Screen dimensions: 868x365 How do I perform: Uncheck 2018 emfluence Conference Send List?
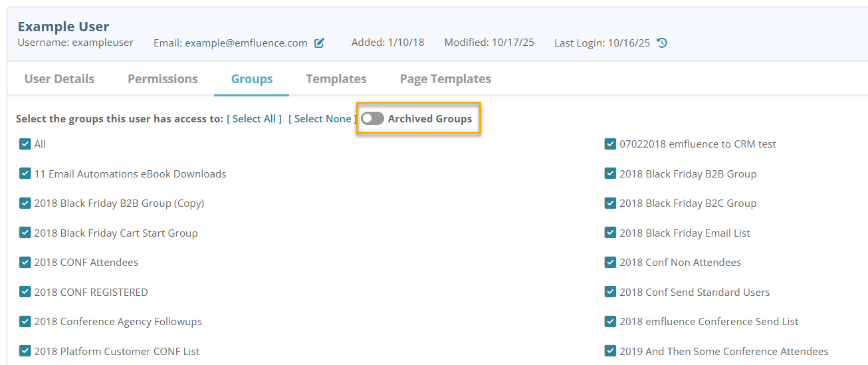click(x=610, y=321)
